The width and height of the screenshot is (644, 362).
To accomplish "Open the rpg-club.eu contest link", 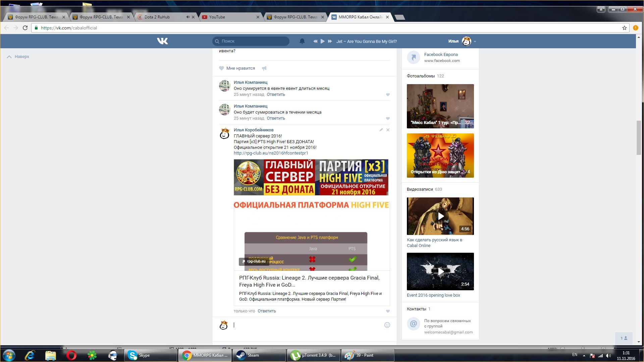I will coord(271,153).
